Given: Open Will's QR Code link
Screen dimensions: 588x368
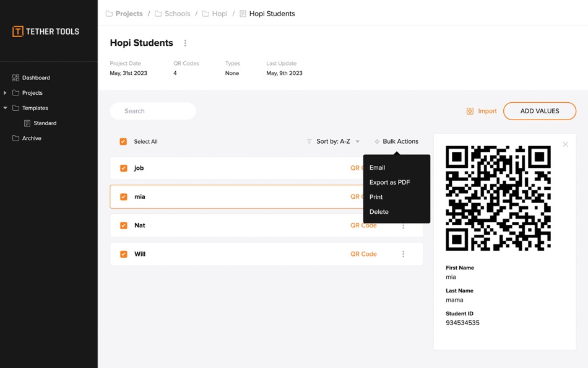Looking at the screenshot, I should 363,254.
